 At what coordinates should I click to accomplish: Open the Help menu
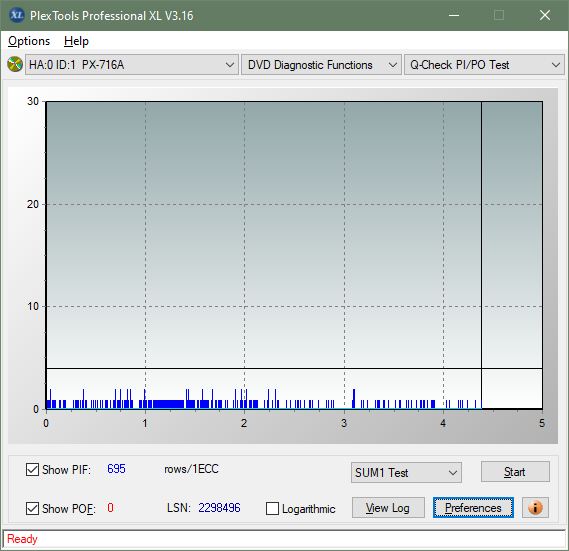[76, 41]
